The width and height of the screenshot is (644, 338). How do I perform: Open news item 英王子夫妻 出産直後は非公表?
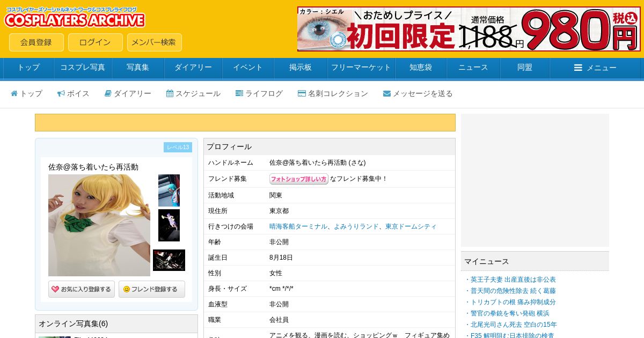point(513,280)
